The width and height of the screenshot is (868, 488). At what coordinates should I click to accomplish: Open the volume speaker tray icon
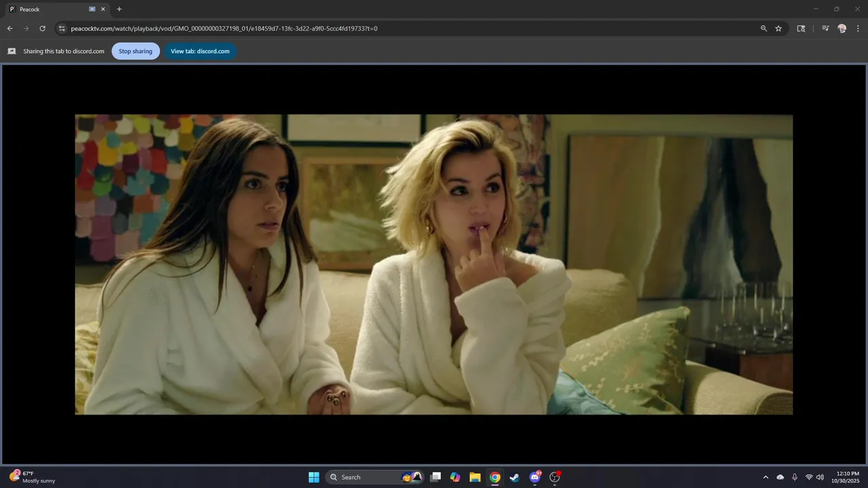(x=820, y=477)
